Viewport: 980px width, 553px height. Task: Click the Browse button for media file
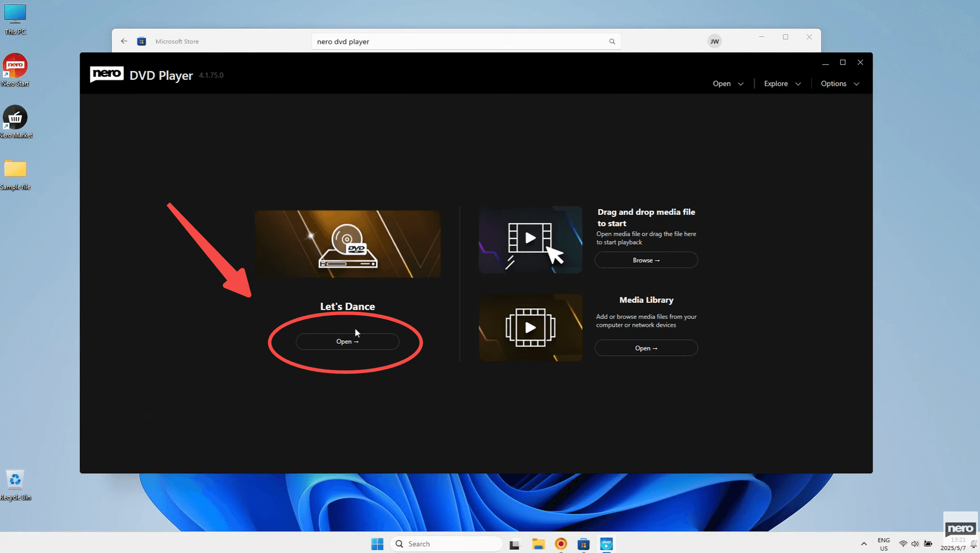point(646,260)
